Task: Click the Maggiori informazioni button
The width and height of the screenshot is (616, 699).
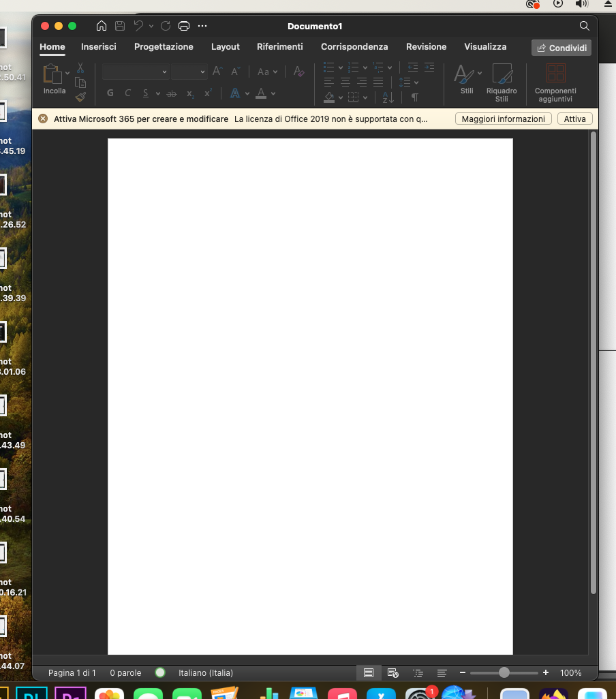Action: tap(504, 119)
